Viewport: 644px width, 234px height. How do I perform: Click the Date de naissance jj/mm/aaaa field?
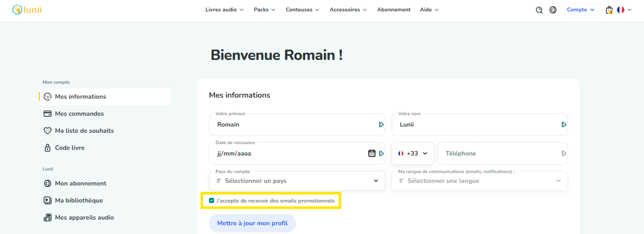297,153
